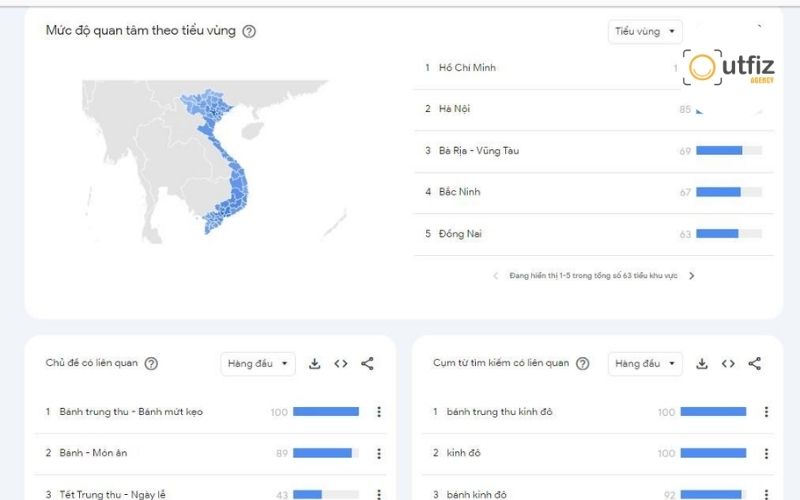Embed related queries widget
Viewport: 800px width, 500px height.
(728, 364)
